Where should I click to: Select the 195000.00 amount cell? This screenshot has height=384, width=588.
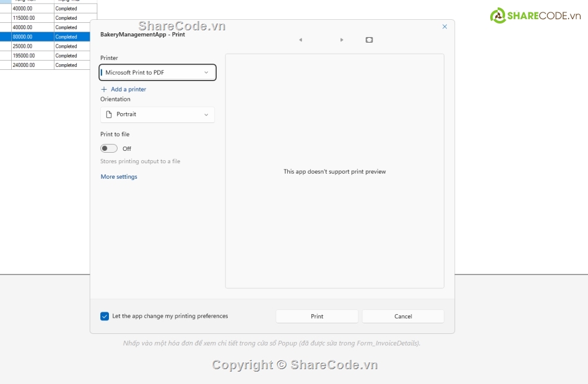click(x=32, y=56)
